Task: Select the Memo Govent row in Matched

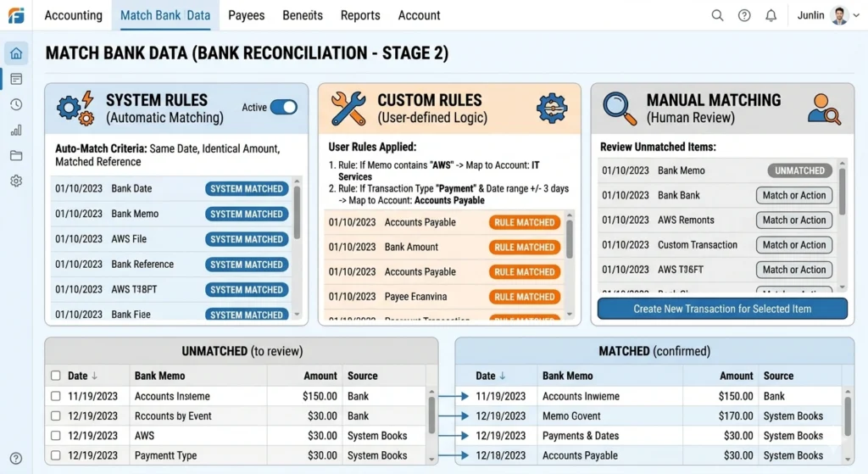Action: pyautogui.click(x=650, y=415)
